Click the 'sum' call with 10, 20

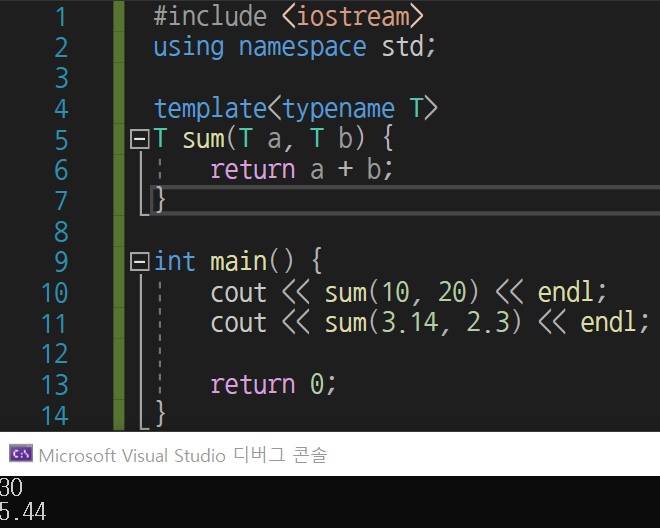[346, 293]
